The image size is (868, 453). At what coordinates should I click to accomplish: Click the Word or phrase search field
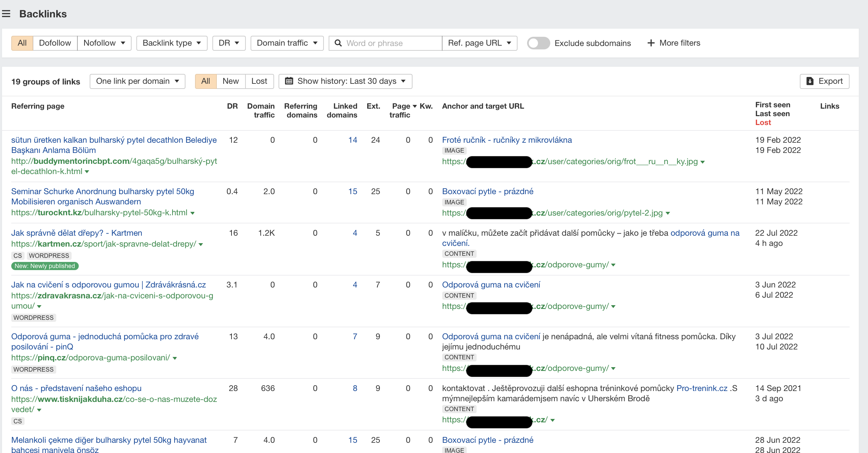(x=385, y=43)
